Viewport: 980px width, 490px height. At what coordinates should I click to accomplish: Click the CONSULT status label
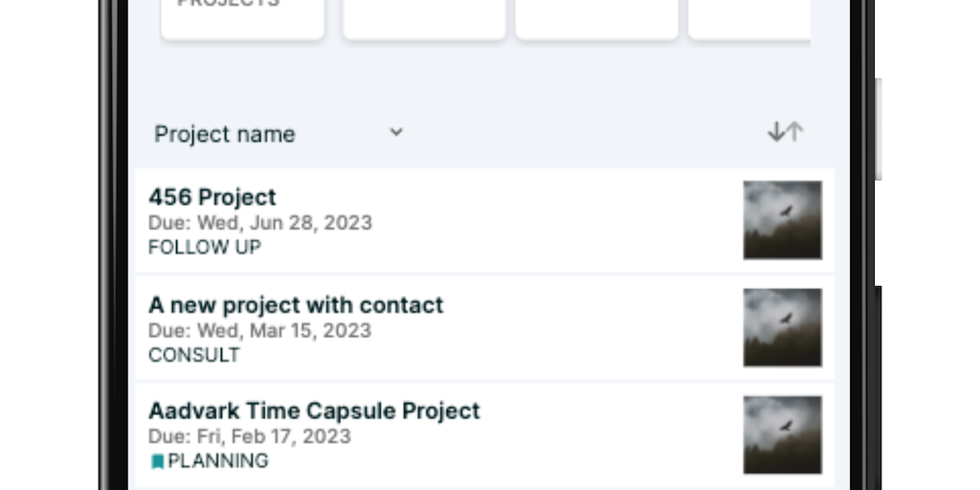pos(194,355)
